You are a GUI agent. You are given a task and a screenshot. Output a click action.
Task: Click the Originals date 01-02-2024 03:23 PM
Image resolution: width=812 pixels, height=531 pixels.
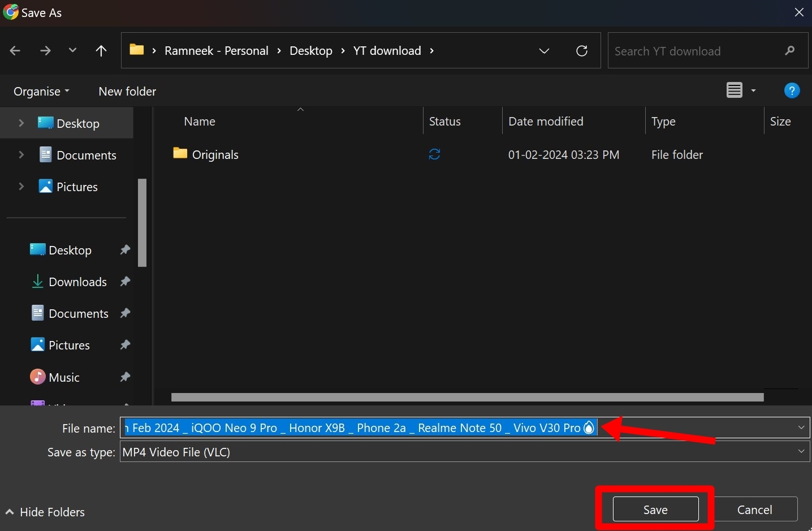[564, 155]
